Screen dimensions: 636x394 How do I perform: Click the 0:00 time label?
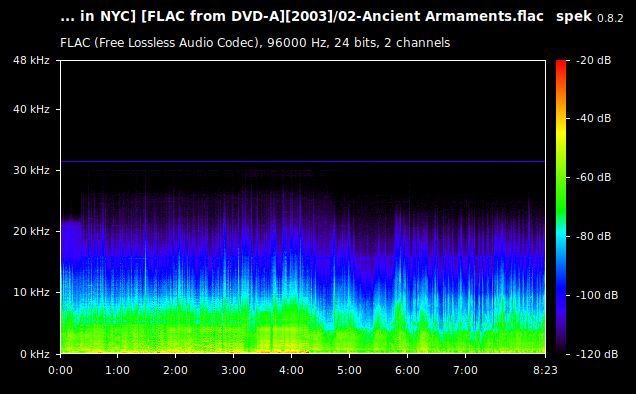click(60, 370)
